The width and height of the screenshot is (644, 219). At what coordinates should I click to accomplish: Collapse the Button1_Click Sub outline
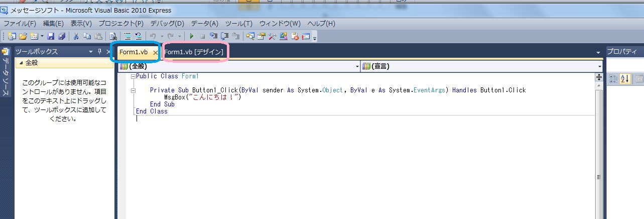[x=133, y=90]
